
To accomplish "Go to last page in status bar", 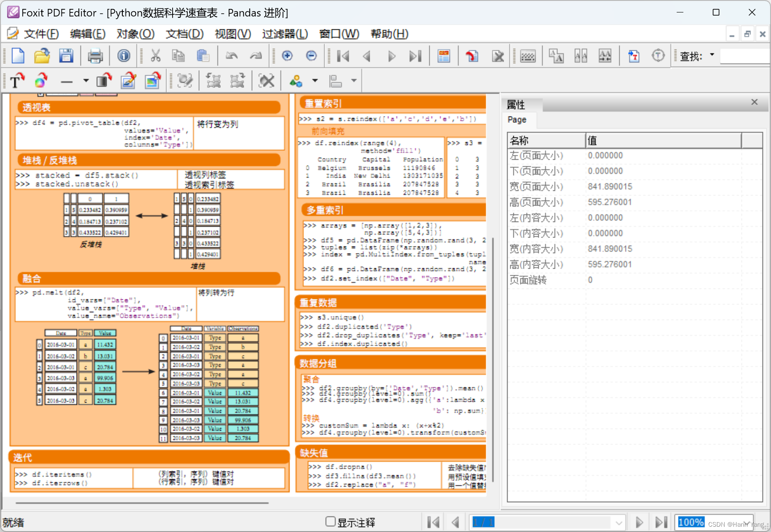I will 661,522.
